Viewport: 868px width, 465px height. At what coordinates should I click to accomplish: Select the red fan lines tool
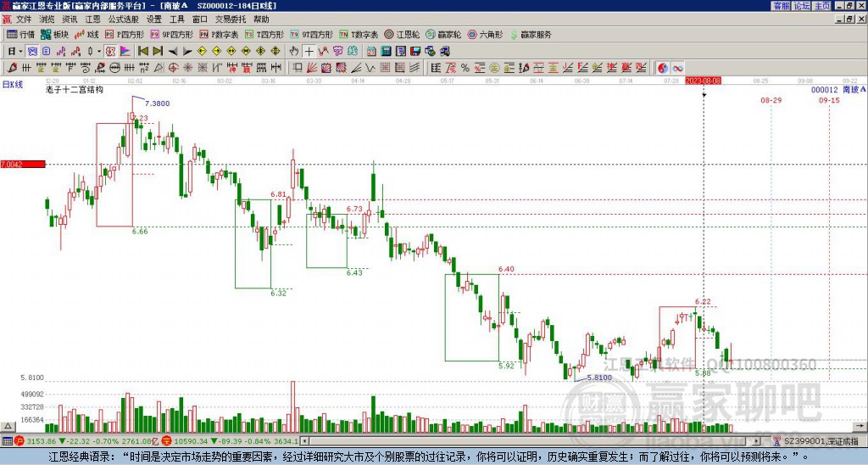tap(312, 68)
